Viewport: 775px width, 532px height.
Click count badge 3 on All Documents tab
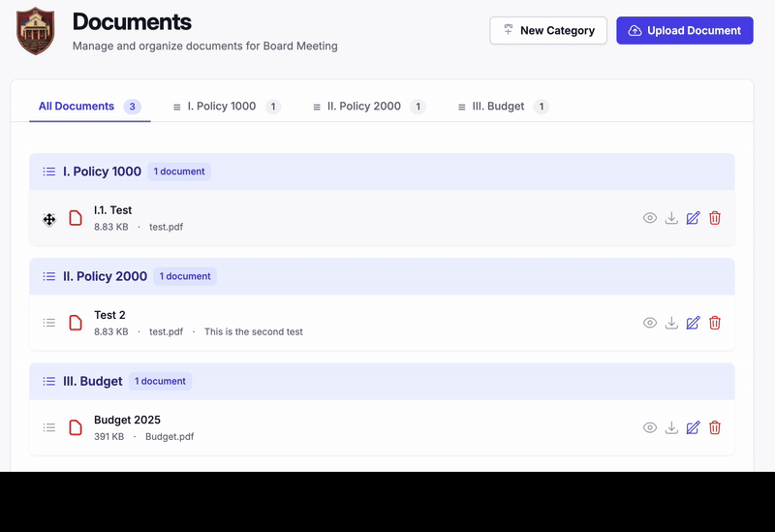coord(132,107)
